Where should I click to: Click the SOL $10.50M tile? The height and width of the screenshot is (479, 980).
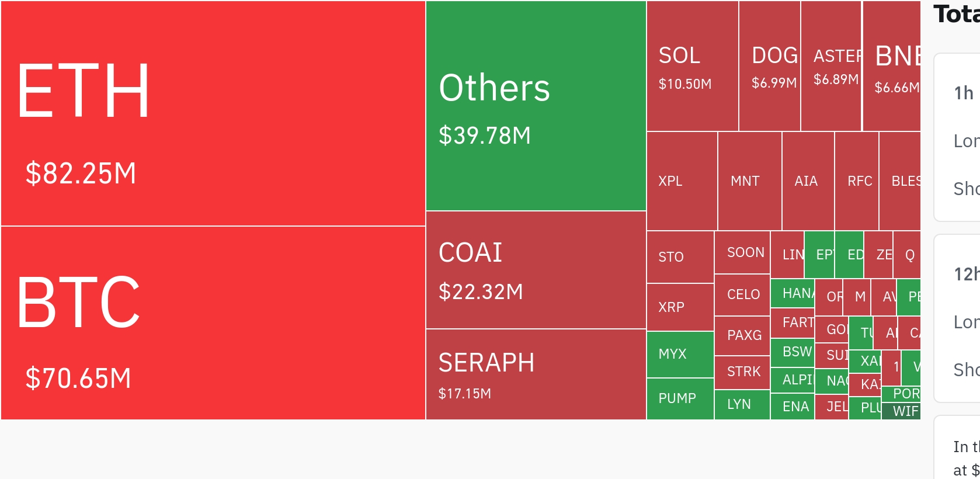tap(692, 66)
